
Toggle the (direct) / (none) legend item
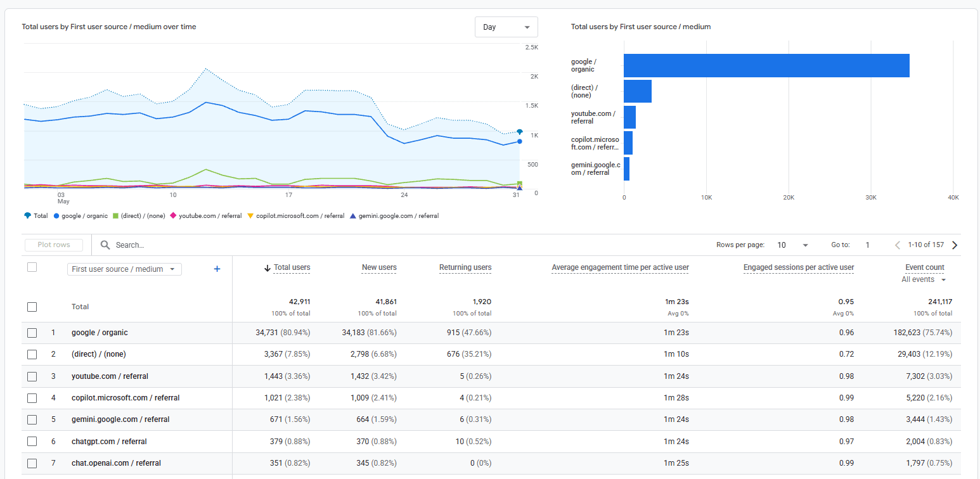coord(139,216)
